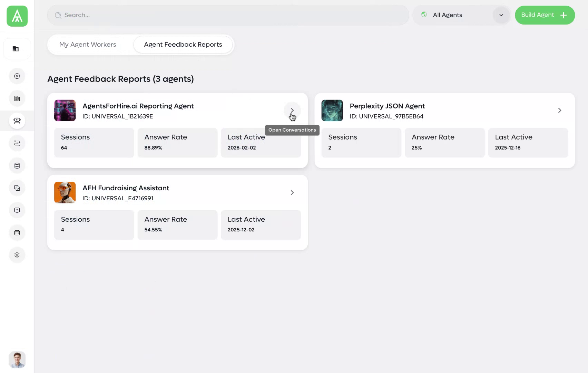Click the AgentsForHire.ai Reporting Agent title
This screenshot has width=588, height=373.
pyautogui.click(x=138, y=106)
